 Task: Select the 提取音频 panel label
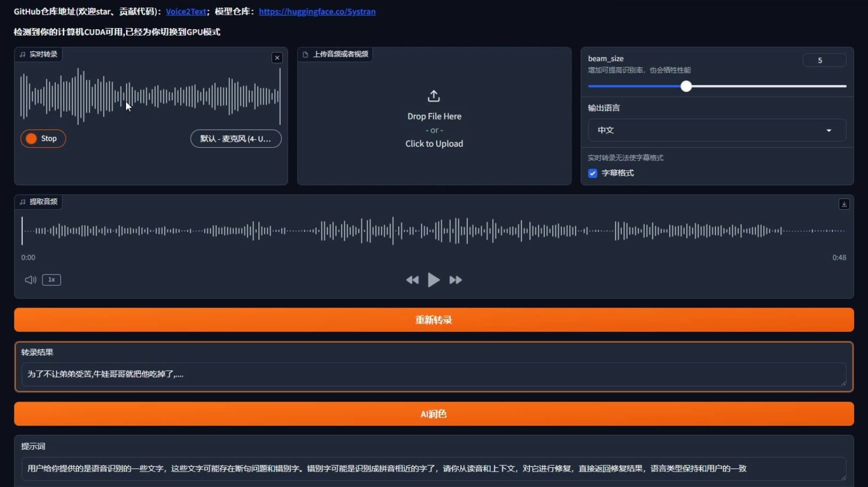[38, 202]
